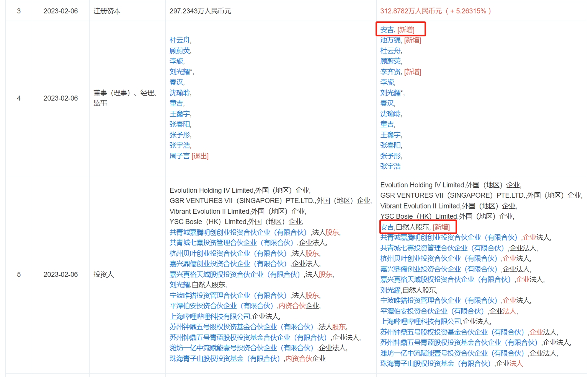Viewport: 588px width, 377px height.
Task: Click 安吉 listed as 自然人股东 in investors
Action: [387, 227]
